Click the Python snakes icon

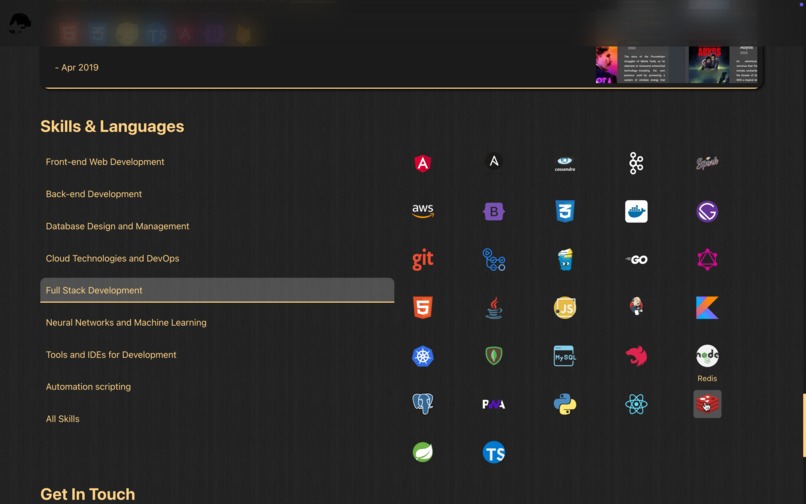(x=564, y=404)
